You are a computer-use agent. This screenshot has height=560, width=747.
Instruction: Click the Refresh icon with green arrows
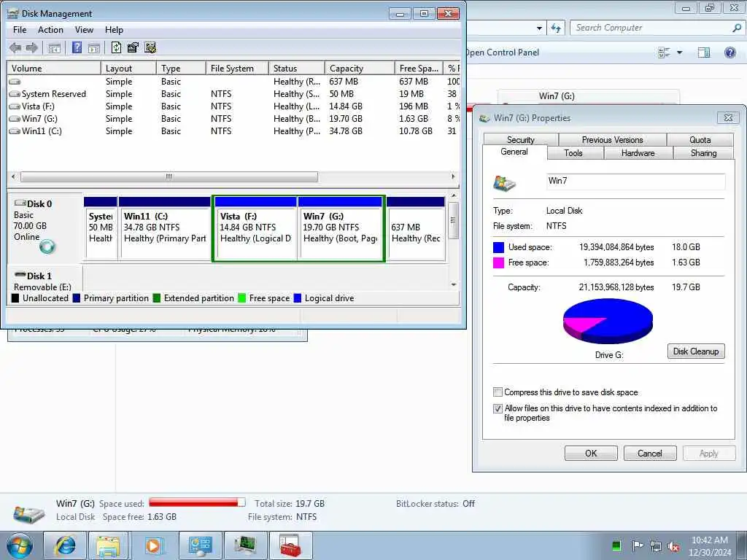tap(116, 47)
